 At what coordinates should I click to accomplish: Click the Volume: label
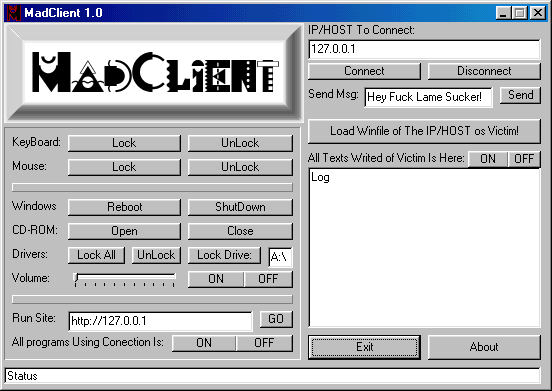point(31,278)
